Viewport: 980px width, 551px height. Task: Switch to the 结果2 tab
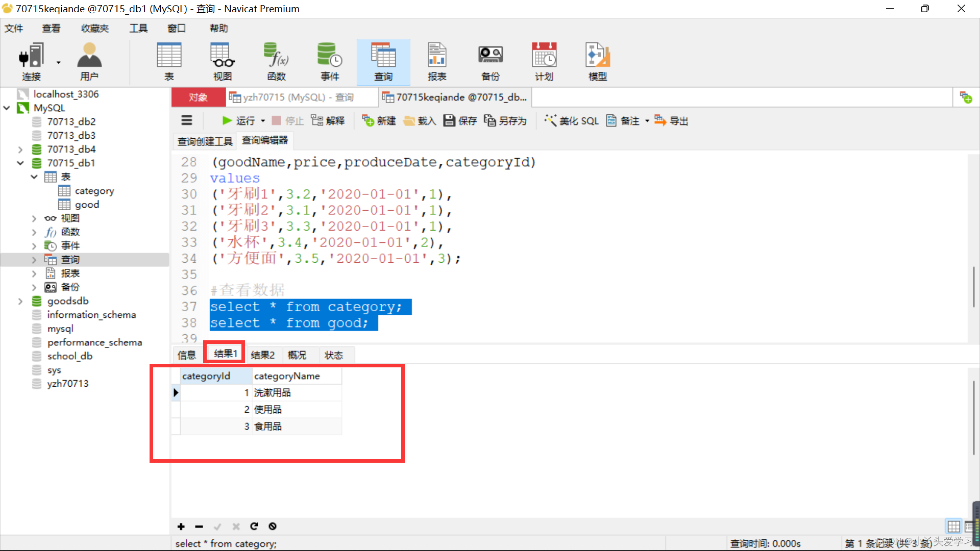262,355
